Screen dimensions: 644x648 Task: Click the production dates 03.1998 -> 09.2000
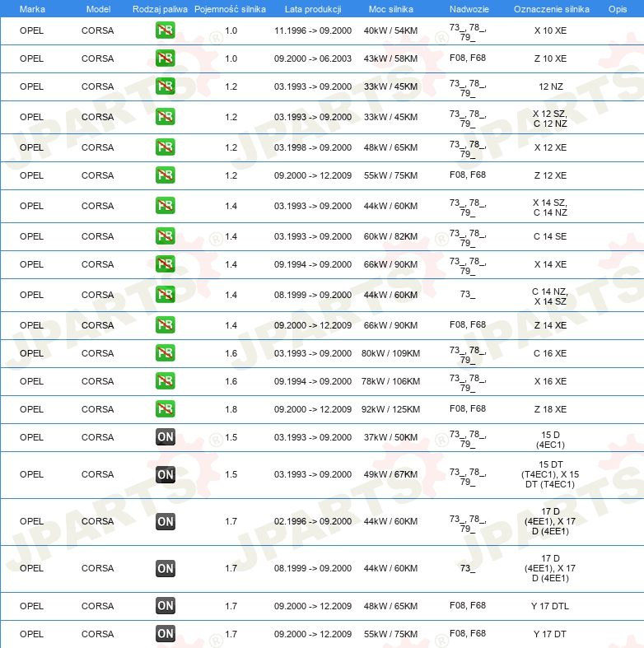(313, 147)
